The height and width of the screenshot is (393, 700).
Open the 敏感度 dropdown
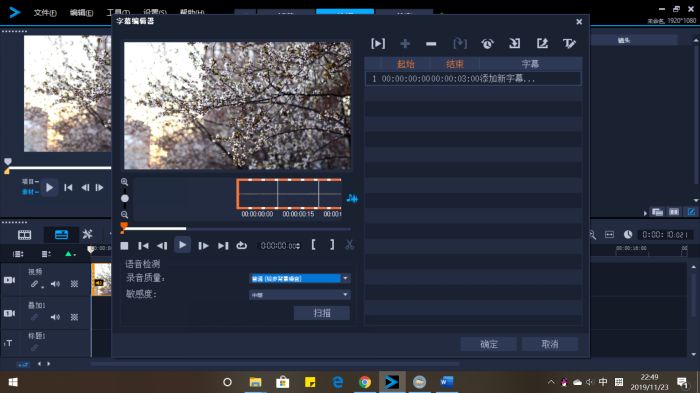coord(300,295)
